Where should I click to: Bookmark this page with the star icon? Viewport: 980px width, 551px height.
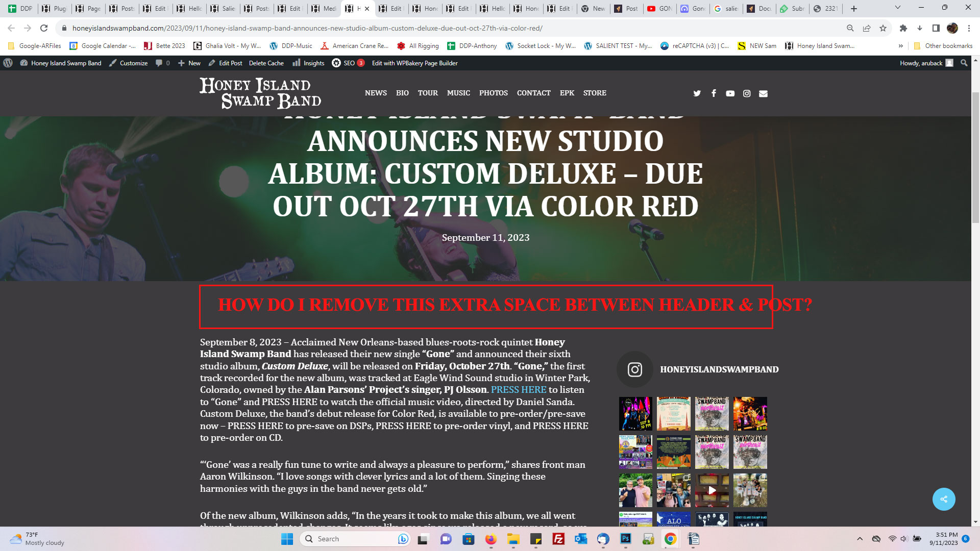pos(883,28)
